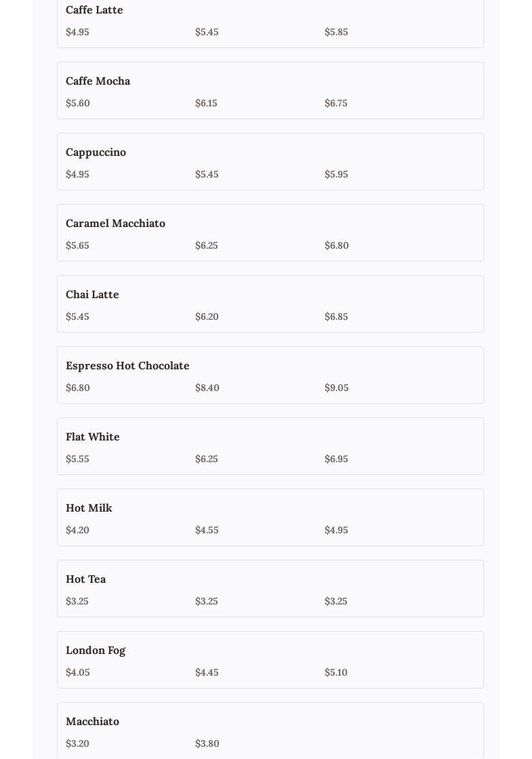Select the $3.80 Macchiato price
This screenshot has height=759, width=532.
[207, 744]
